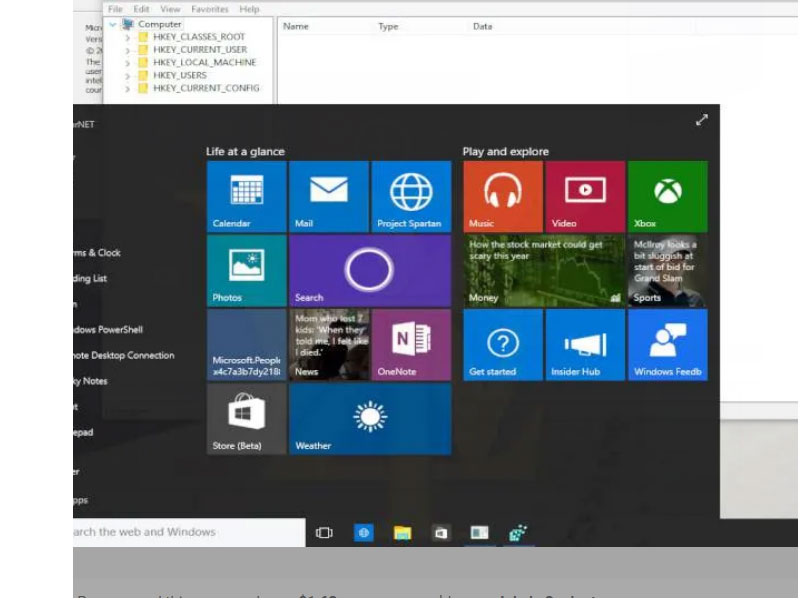Open Project Spartan from the taskbar
800x600 pixels.
click(x=364, y=533)
